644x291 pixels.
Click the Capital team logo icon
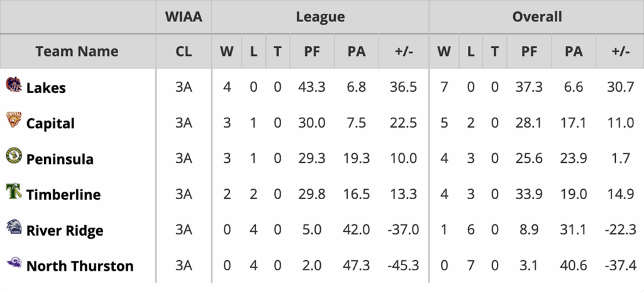14,120
